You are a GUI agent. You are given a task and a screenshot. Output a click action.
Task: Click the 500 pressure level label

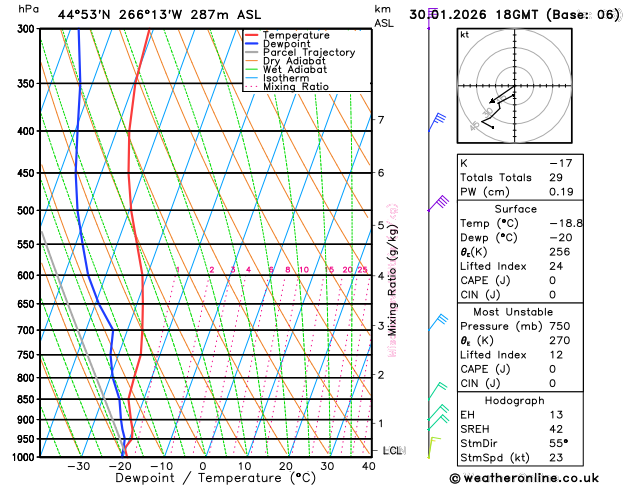[x=28, y=211]
